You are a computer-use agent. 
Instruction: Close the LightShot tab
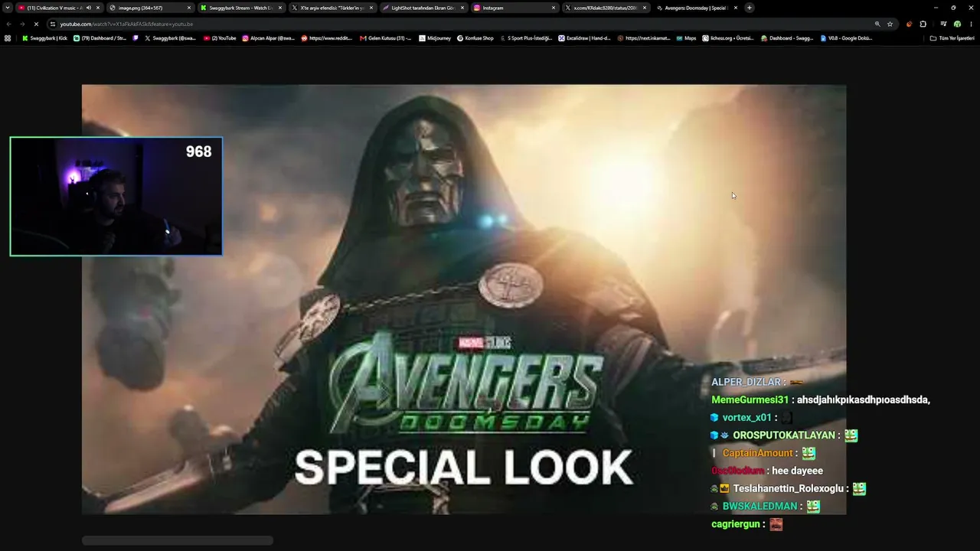pos(462,8)
